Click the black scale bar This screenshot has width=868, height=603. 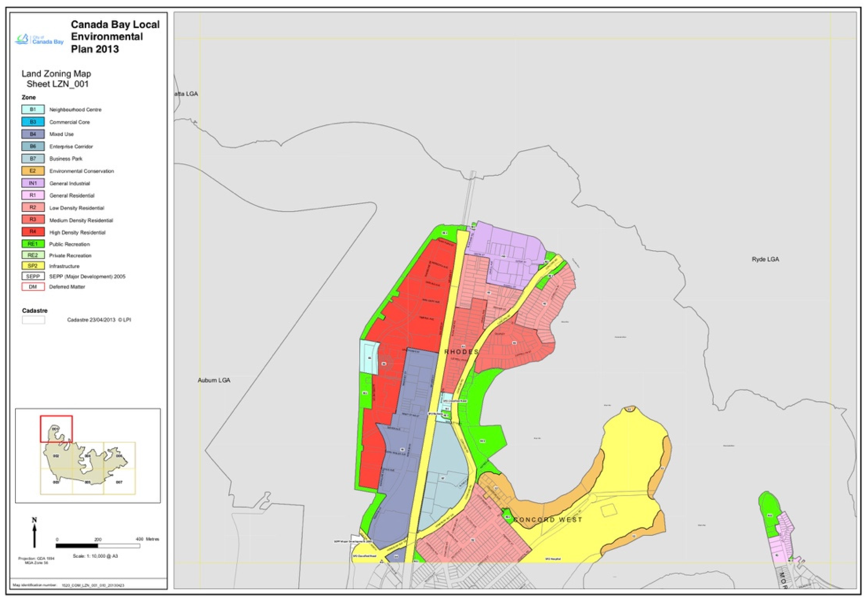pyautogui.click(x=77, y=545)
